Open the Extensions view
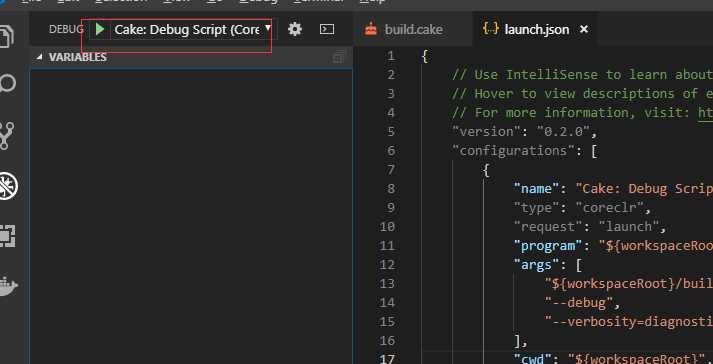Screen dimensions: 713x364 pos(7,236)
